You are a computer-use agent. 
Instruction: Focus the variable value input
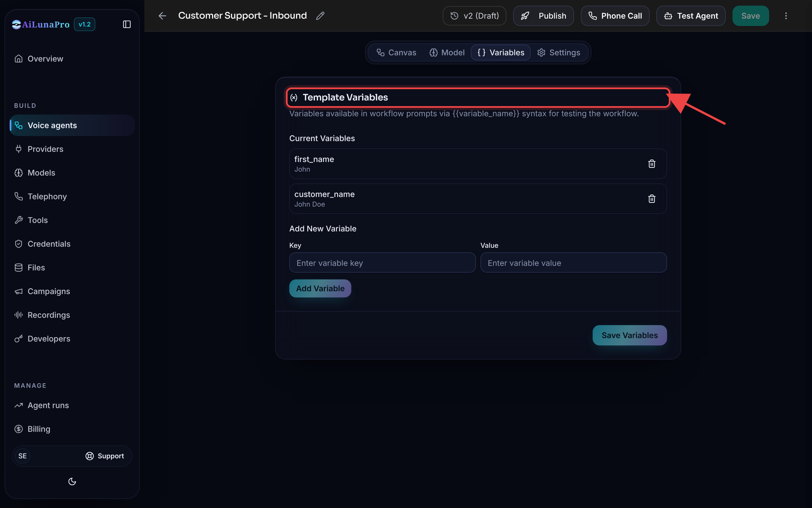573,262
